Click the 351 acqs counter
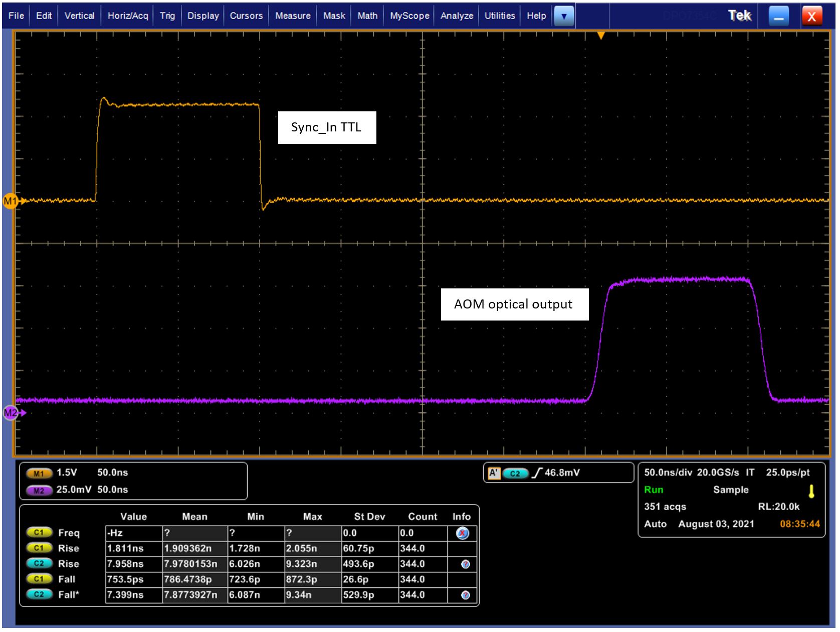The image size is (840, 632). click(x=665, y=507)
